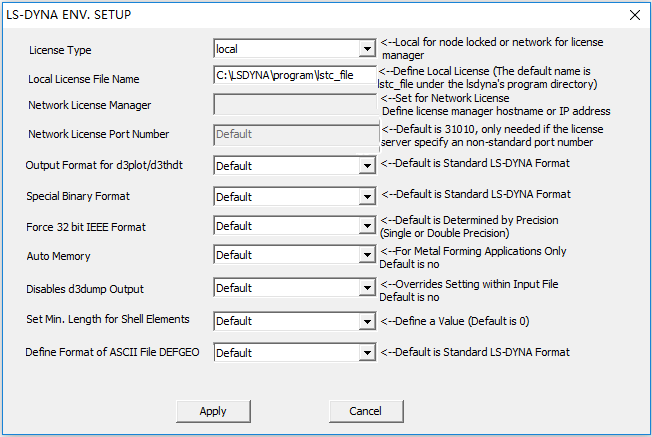Image resolution: width=652 pixels, height=437 pixels.
Task: Click the Local License File Name field
Action: (x=294, y=75)
